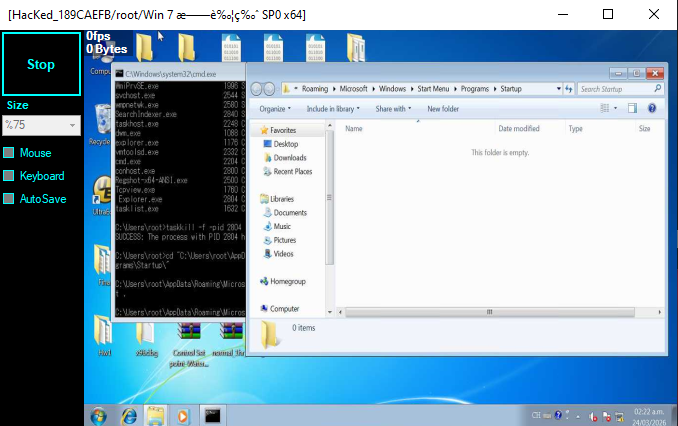Click the Search Startup input box
This screenshot has height=426, width=678.
pyautogui.click(x=614, y=89)
